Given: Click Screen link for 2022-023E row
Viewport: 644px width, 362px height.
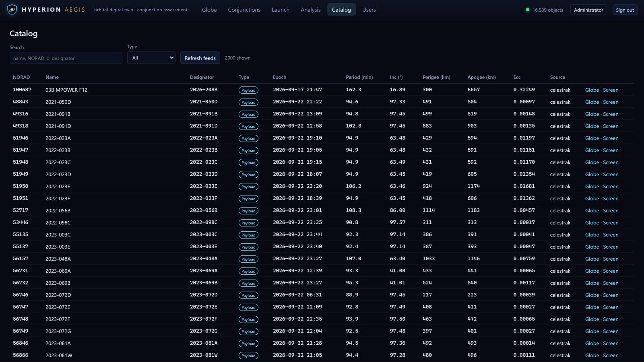Looking at the screenshot, I should click(x=611, y=186).
